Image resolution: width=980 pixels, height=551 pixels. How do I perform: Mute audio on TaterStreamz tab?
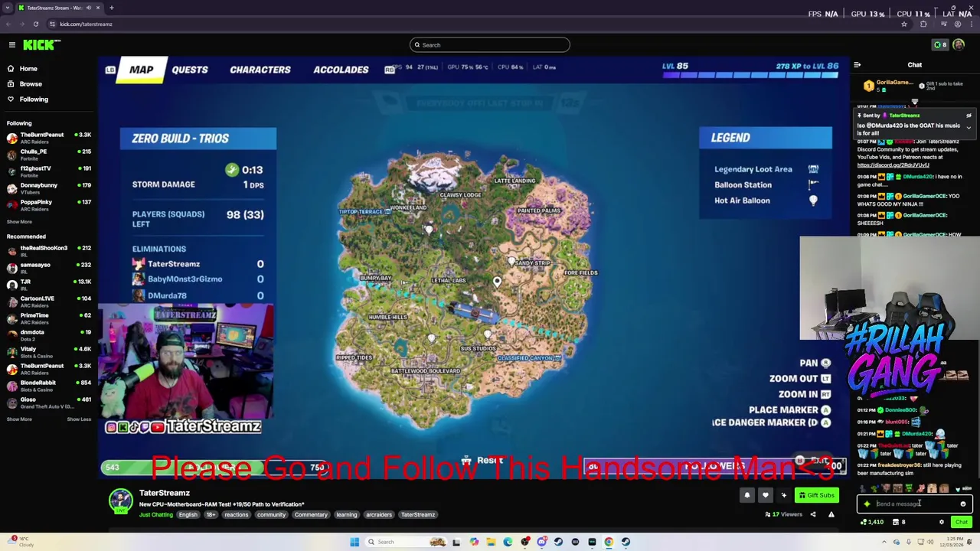click(x=88, y=8)
